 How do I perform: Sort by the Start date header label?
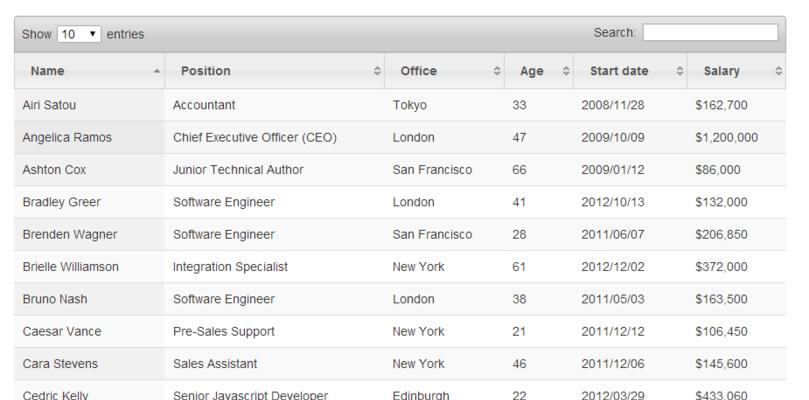619,71
